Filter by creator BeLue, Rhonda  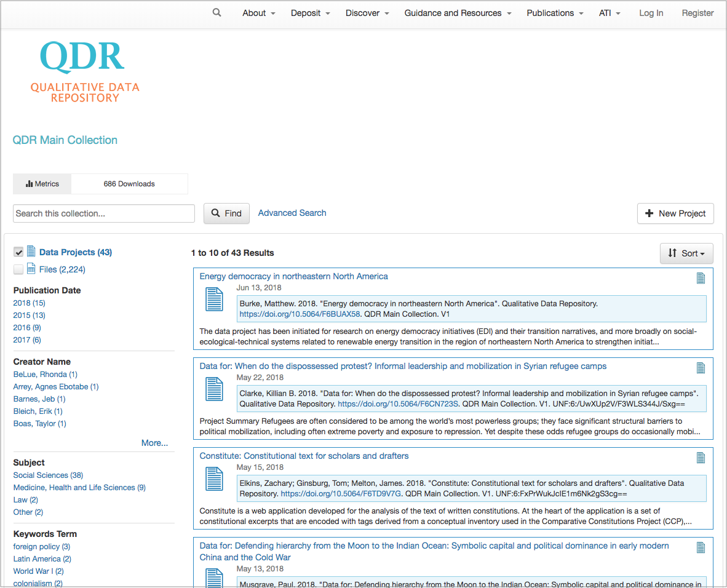pos(46,374)
